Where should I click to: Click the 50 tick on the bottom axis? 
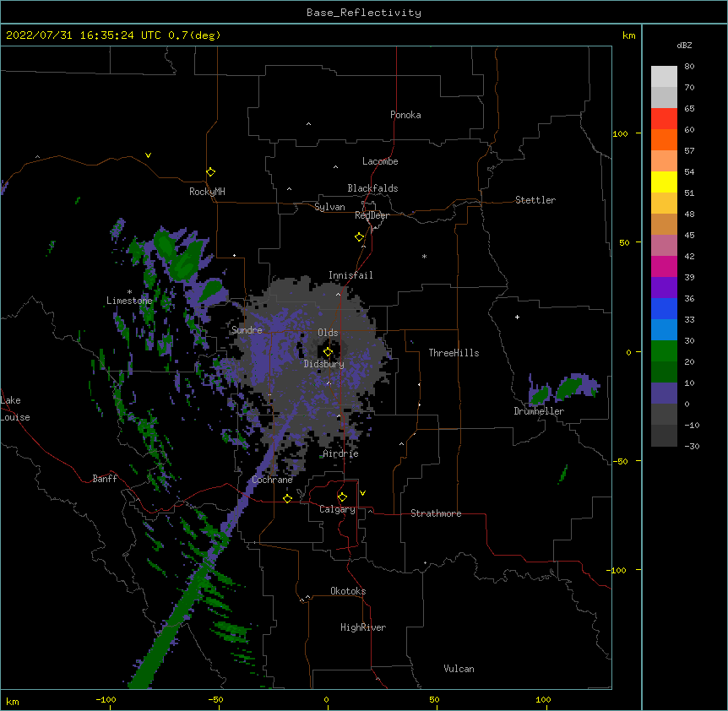[433, 700]
